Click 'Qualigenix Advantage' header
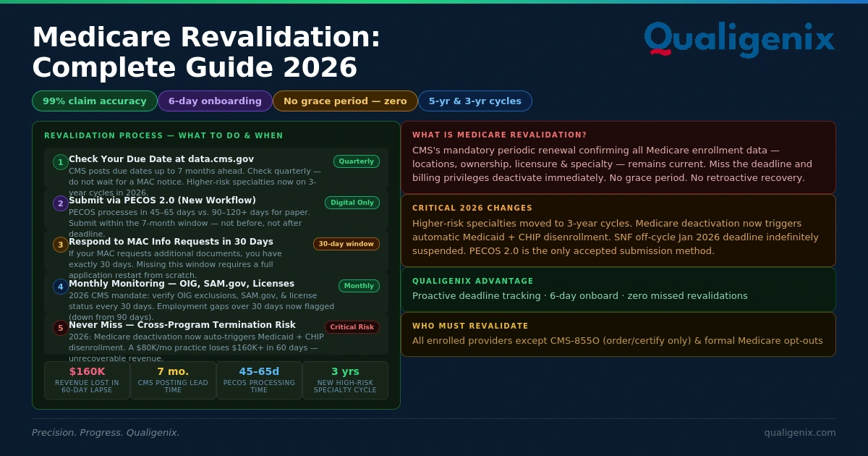 pyautogui.click(x=473, y=282)
